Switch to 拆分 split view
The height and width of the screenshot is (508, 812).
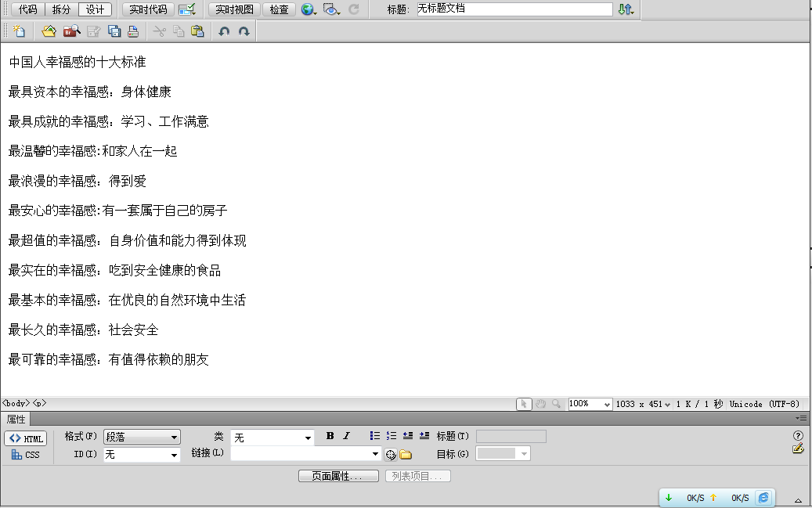tap(61, 9)
